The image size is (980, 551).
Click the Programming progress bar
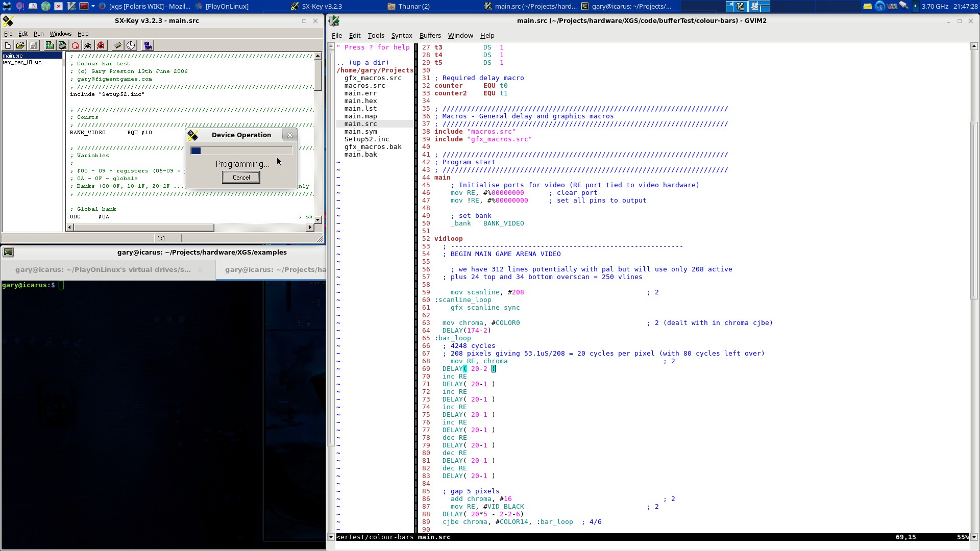pyautogui.click(x=241, y=151)
